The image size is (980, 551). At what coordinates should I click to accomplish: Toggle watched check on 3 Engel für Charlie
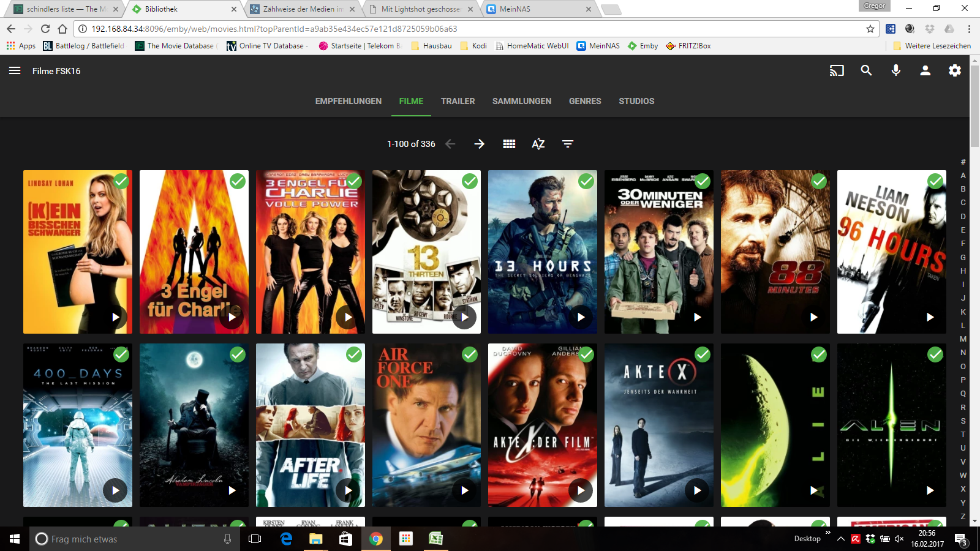point(238,181)
